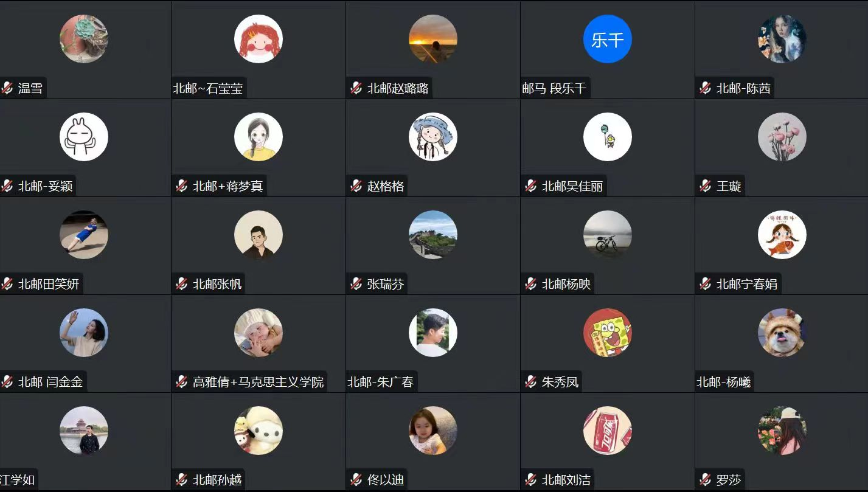This screenshot has height=492, width=868.
Task: Click the name label 北邮~石莹莹
Action: pos(208,88)
